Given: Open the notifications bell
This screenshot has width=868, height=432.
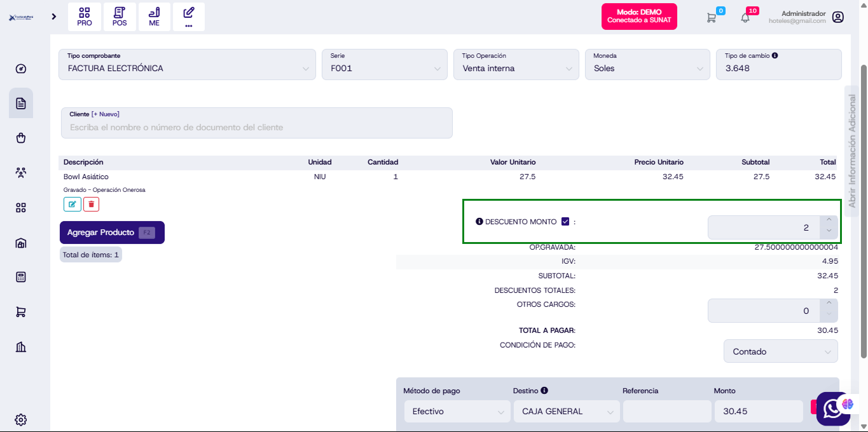Looking at the screenshot, I should click(x=745, y=18).
